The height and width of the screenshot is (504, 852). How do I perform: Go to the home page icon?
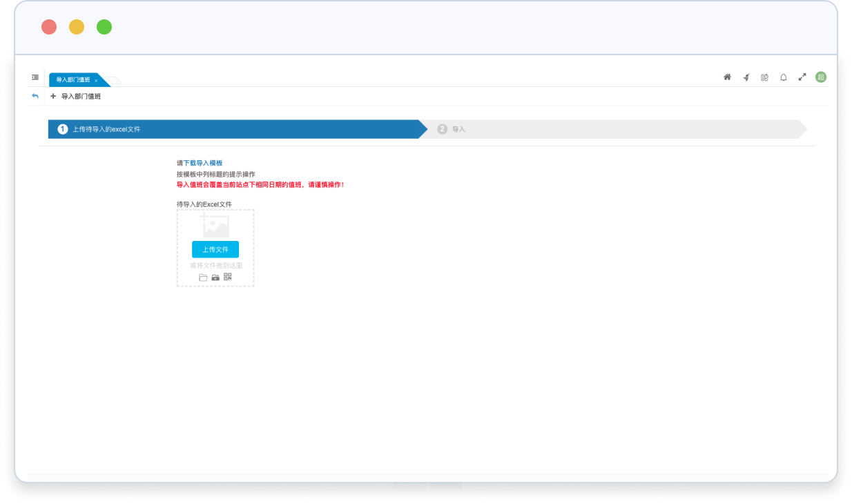pyautogui.click(x=727, y=77)
